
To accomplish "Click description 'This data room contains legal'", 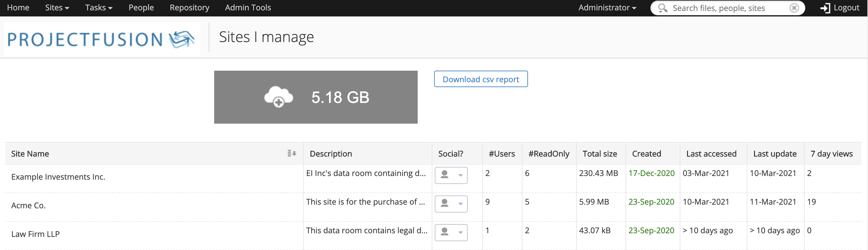I will pyautogui.click(x=367, y=231).
